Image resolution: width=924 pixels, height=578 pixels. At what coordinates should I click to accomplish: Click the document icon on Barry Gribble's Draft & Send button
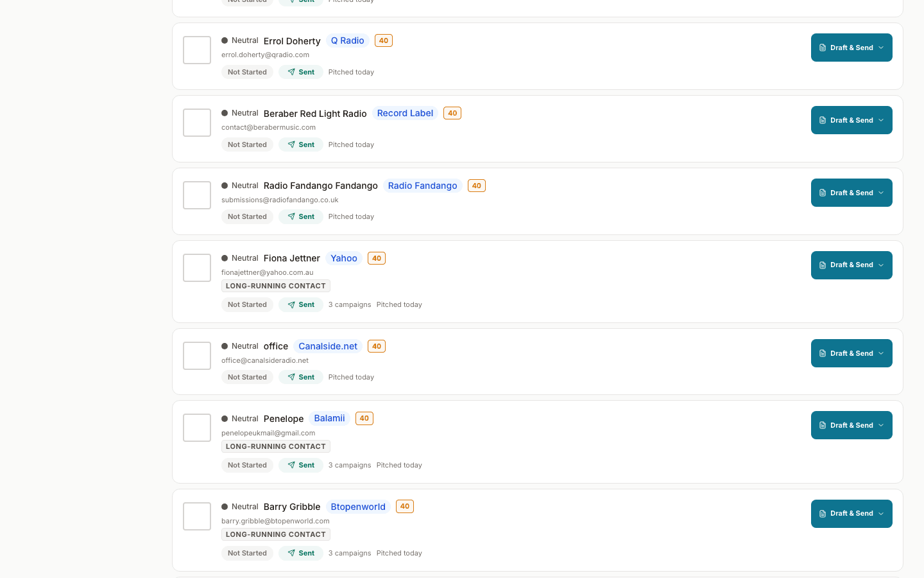click(x=823, y=513)
